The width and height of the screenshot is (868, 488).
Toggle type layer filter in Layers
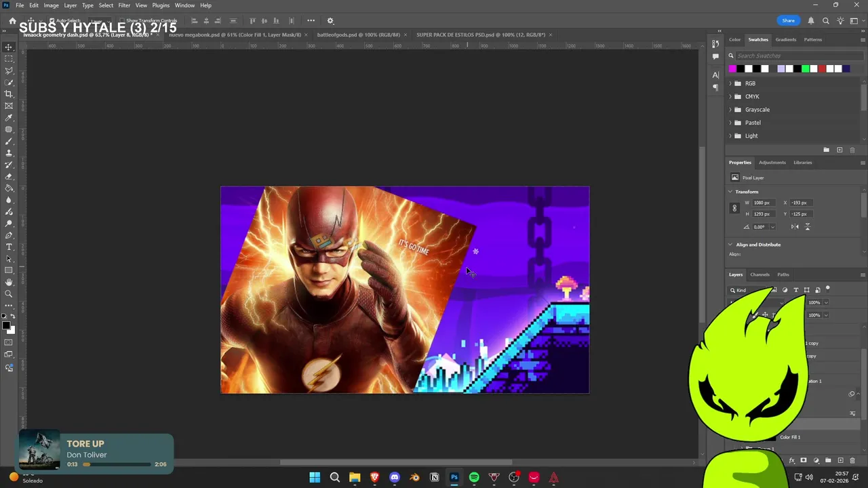796,290
